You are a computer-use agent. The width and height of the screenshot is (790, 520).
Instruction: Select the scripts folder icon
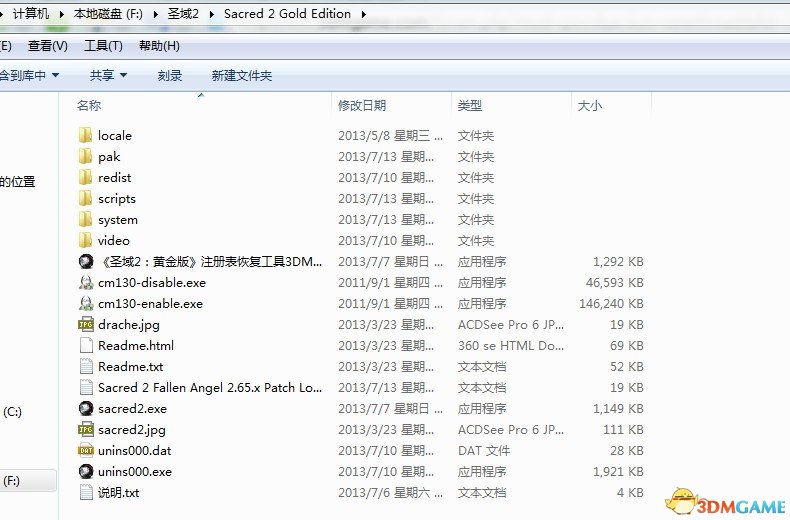point(86,199)
